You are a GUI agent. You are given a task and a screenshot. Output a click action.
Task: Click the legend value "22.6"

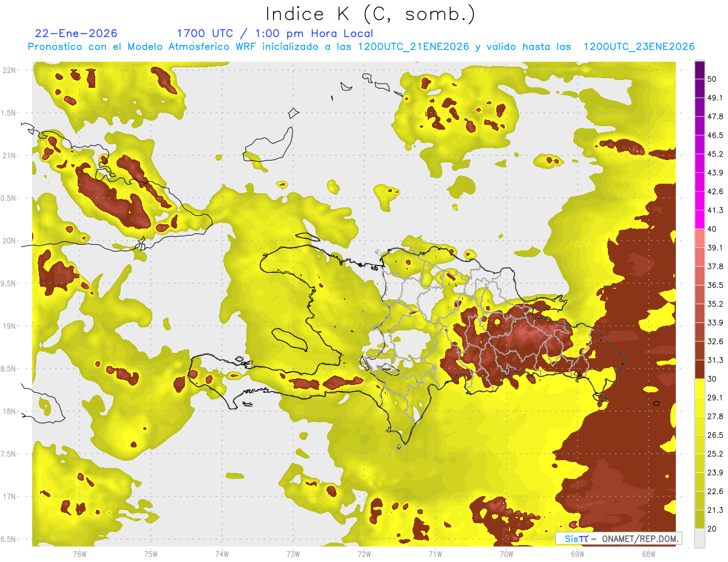(x=715, y=491)
